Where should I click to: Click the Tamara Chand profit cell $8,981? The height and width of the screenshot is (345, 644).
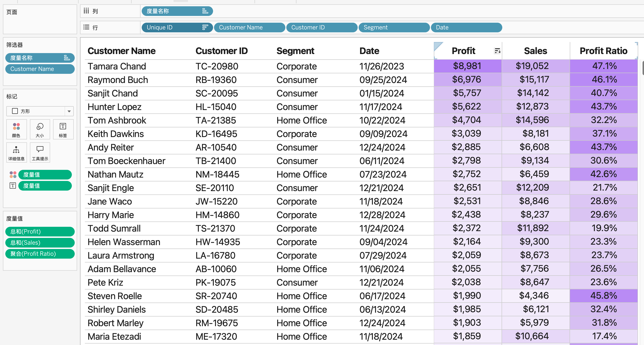(x=467, y=66)
